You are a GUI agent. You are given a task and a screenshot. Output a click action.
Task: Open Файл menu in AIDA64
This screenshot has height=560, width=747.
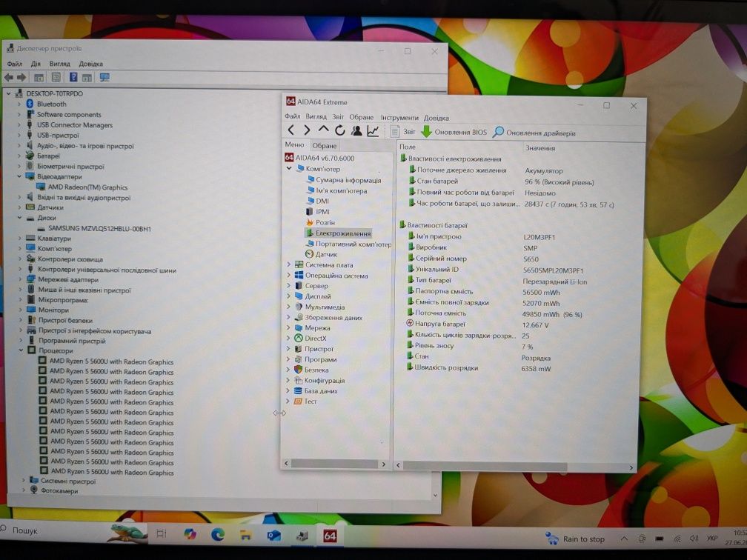coord(293,116)
